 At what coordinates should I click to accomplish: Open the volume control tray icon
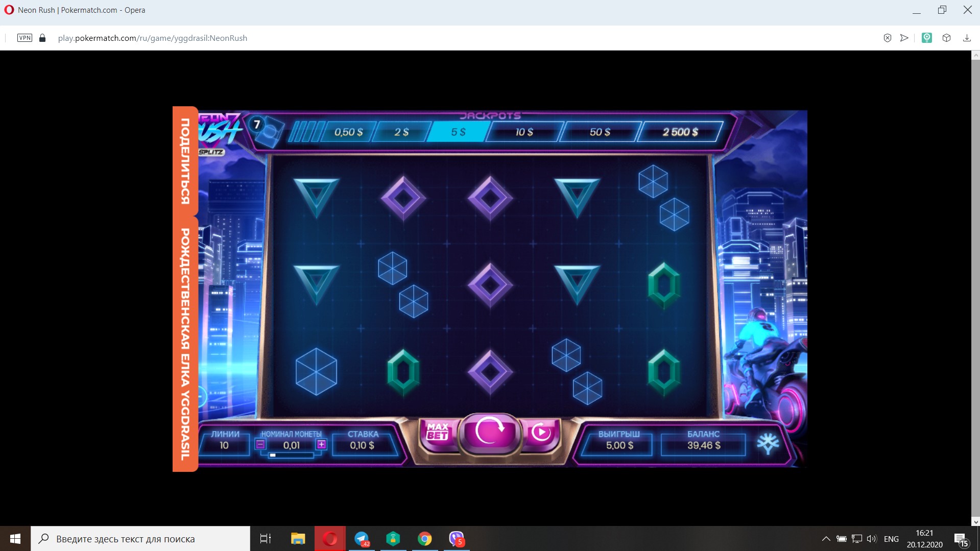tap(872, 539)
